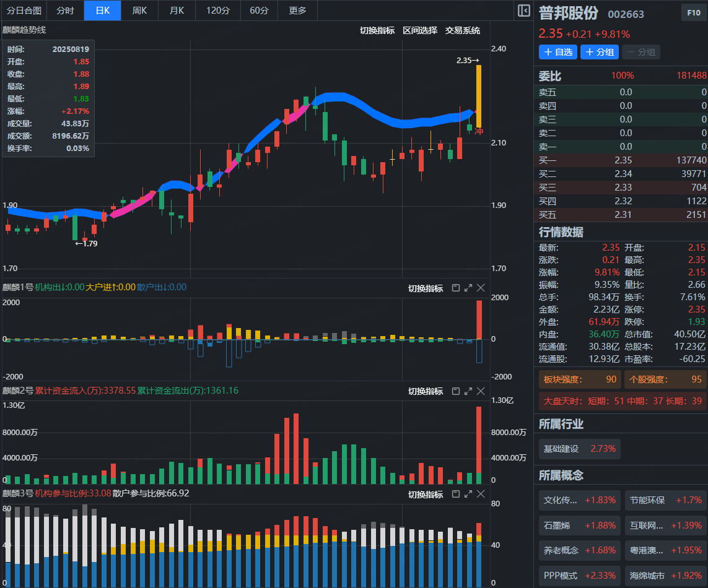Open the 基础建设 industry link
Image resolution: width=708 pixels, height=588 pixels.
(579, 449)
